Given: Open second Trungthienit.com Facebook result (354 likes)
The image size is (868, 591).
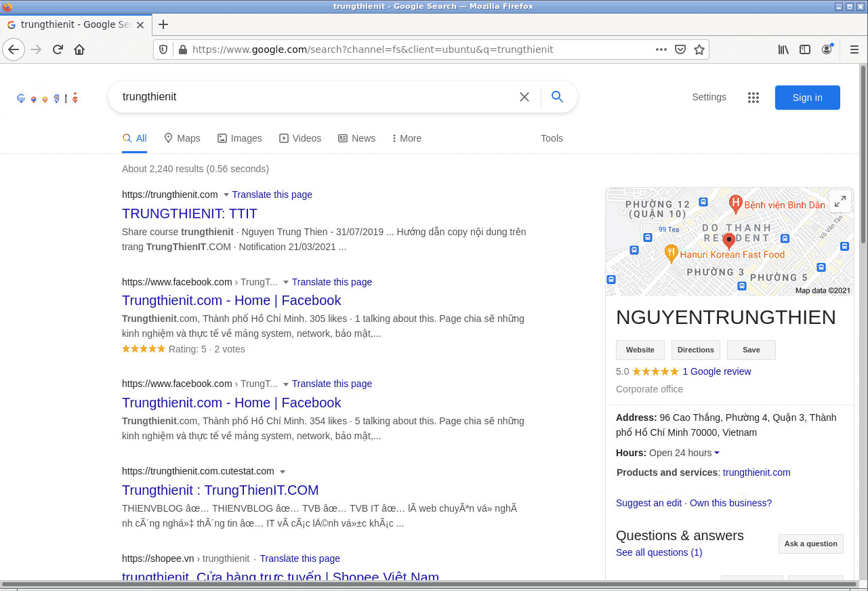Looking at the screenshot, I should click(231, 403).
